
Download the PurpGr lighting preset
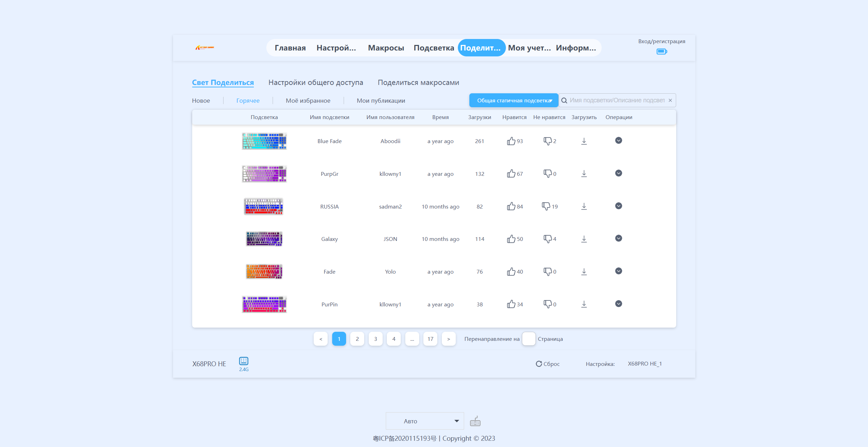point(584,174)
